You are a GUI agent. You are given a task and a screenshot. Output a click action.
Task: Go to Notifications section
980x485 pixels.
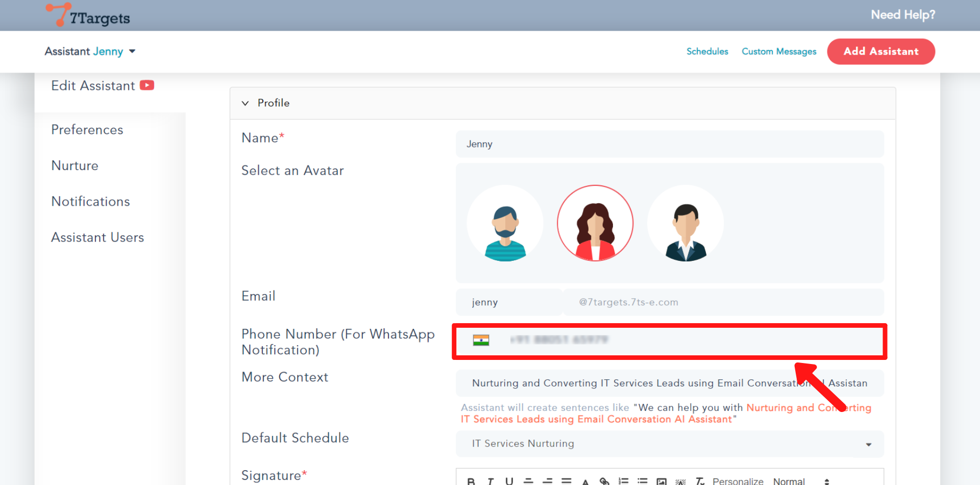click(x=91, y=201)
